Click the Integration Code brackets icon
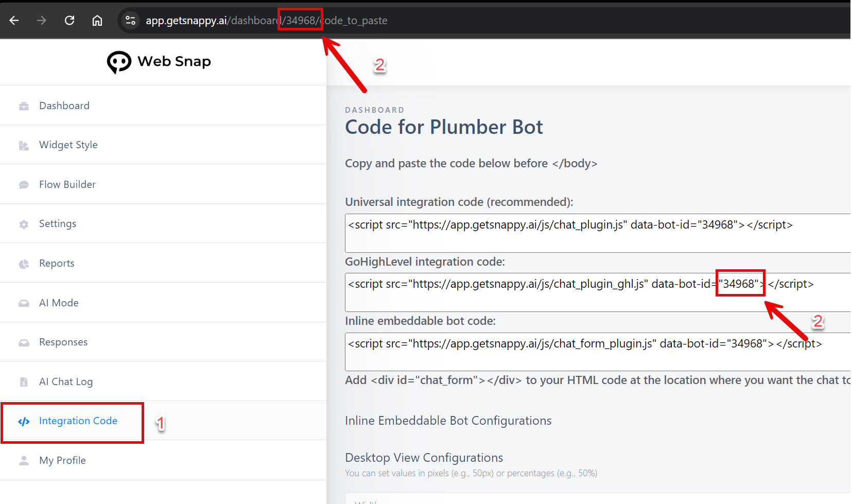The height and width of the screenshot is (504, 852). [24, 422]
